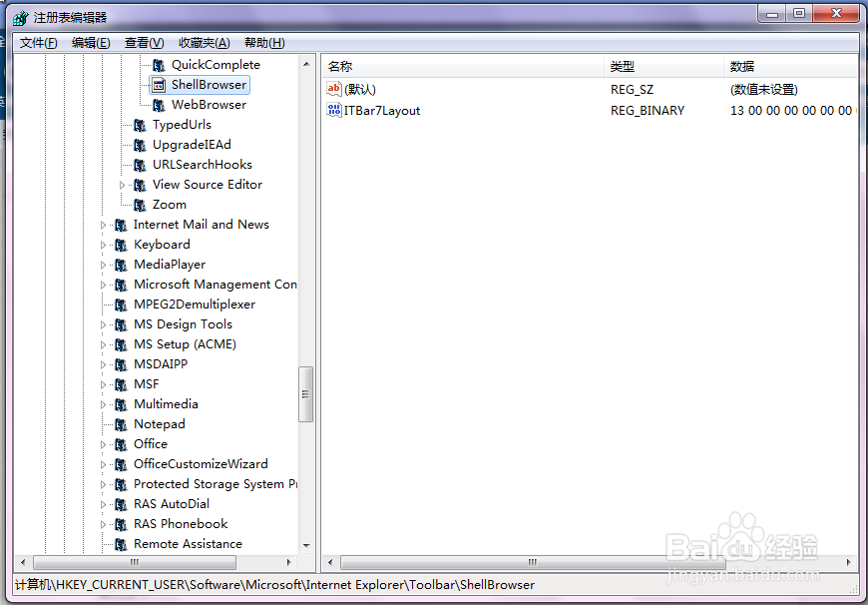Click the binary value icon of ITBar7Layout
Image resolution: width=868 pixels, height=605 pixels.
click(334, 110)
